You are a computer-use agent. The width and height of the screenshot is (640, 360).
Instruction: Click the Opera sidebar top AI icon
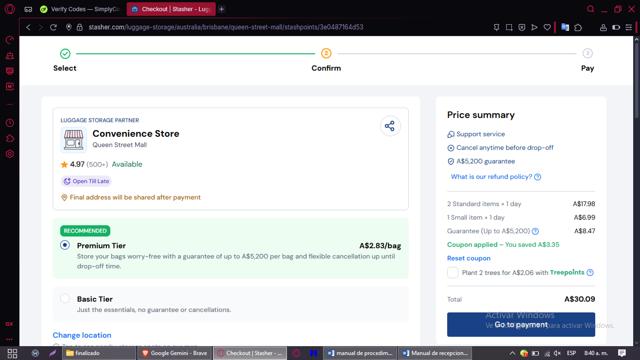(10, 40)
